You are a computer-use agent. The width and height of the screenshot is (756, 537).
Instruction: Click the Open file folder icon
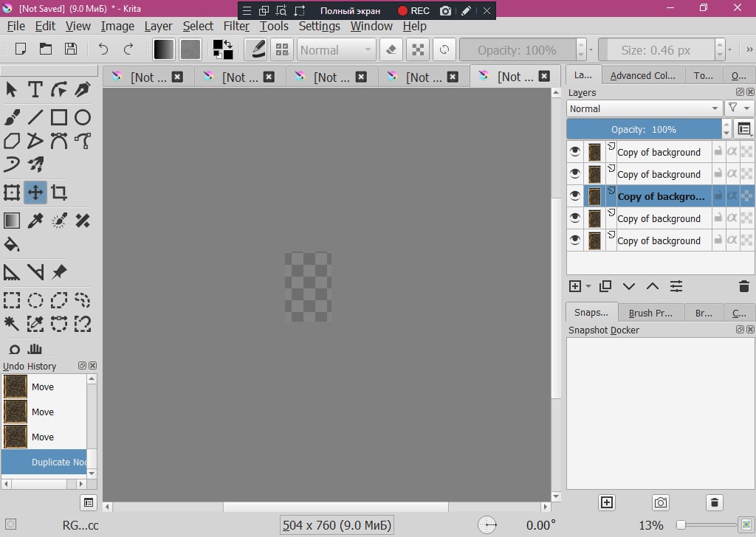coord(46,49)
